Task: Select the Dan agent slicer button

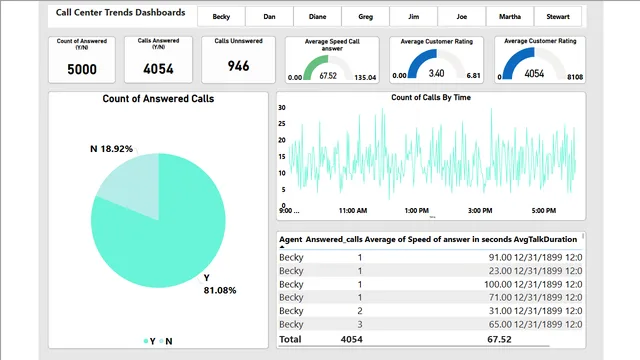Action: (x=269, y=17)
